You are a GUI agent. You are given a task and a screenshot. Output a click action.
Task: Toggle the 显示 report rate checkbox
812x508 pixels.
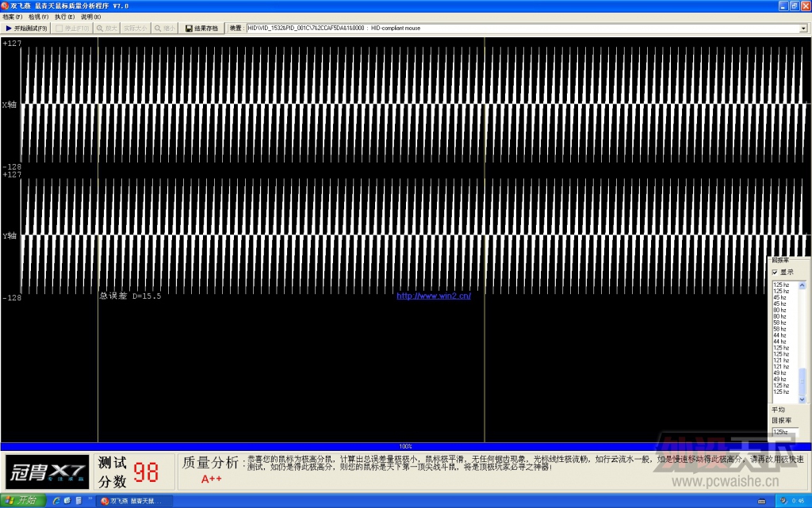coord(775,272)
